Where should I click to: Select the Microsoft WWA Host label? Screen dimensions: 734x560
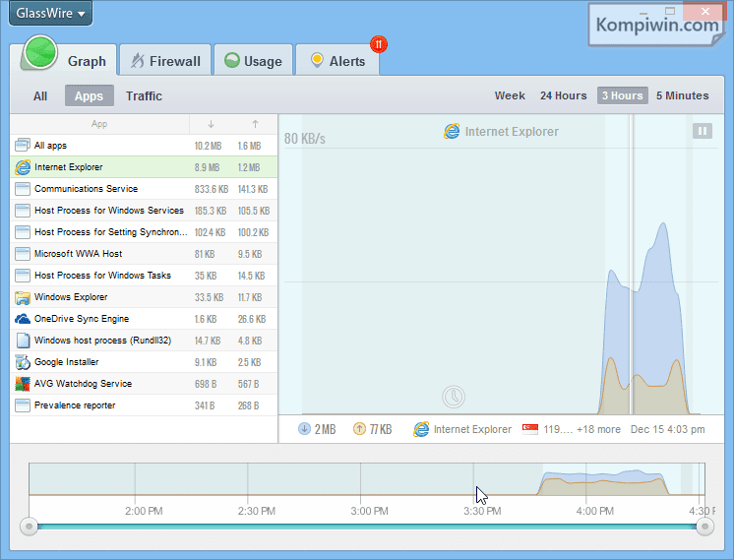(78, 254)
